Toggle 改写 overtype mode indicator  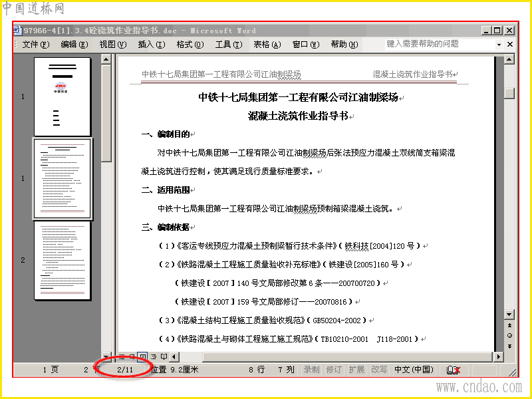pyautogui.click(x=378, y=370)
